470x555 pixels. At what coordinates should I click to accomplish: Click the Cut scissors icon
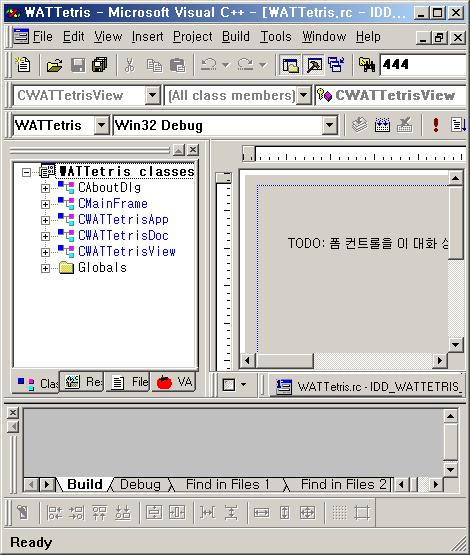click(130, 65)
